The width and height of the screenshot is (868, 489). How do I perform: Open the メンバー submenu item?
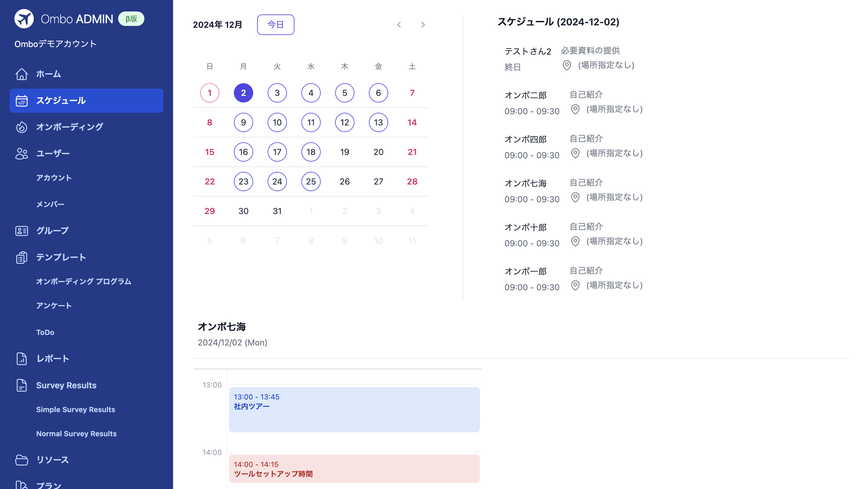point(50,204)
